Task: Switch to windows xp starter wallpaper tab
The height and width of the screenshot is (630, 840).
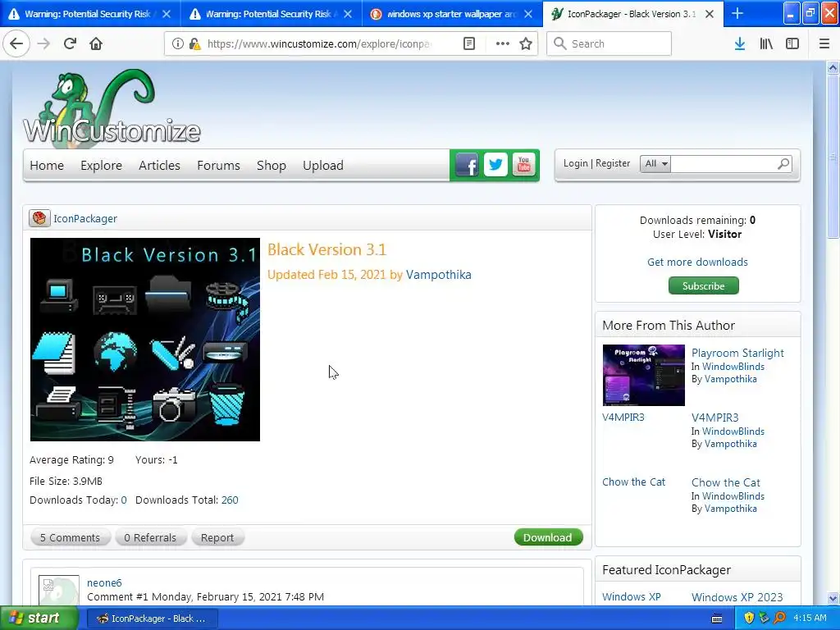Action: tap(452, 14)
